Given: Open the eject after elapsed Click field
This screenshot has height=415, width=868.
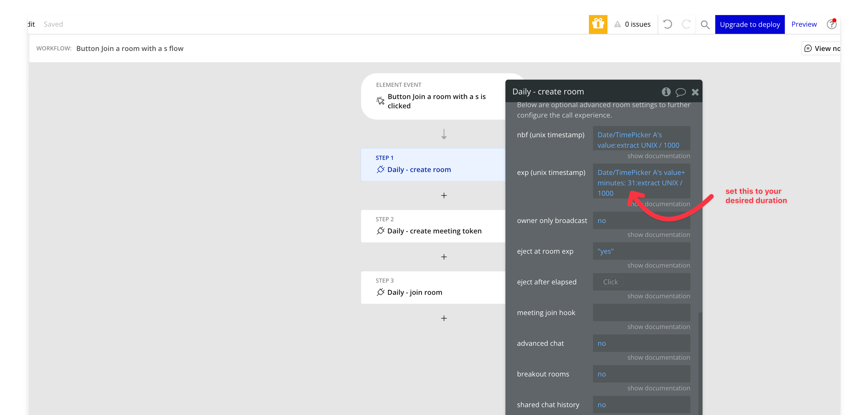Looking at the screenshot, I should pos(611,282).
